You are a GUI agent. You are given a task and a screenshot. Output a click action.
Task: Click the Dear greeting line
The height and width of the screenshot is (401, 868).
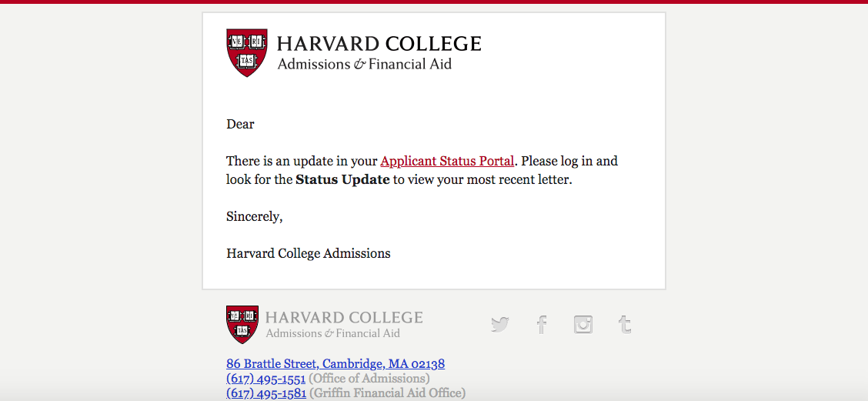(x=240, y=124)
